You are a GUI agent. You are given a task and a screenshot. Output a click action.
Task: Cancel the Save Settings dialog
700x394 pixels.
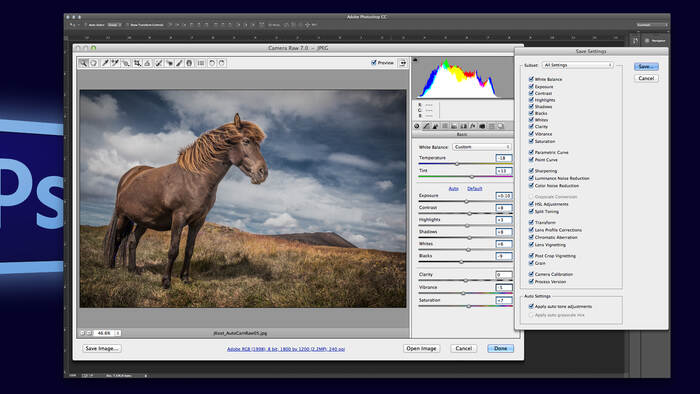tap(646, 78)
